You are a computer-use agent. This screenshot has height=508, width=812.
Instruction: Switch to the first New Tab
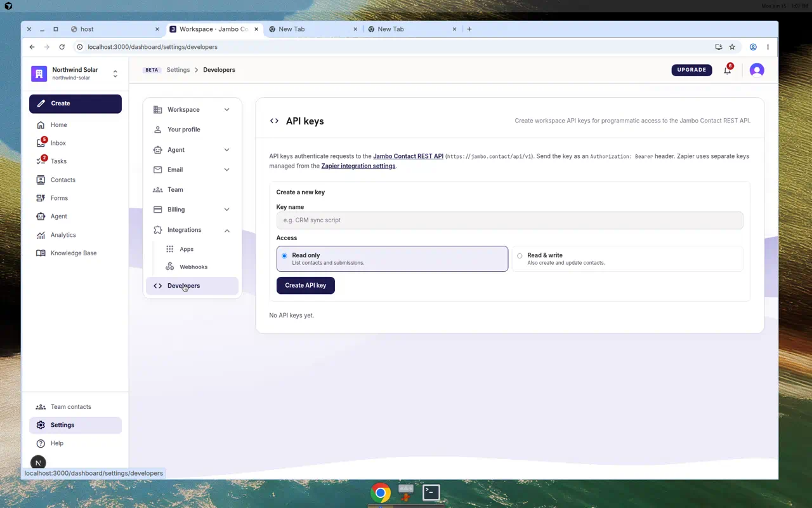point(312,29)
